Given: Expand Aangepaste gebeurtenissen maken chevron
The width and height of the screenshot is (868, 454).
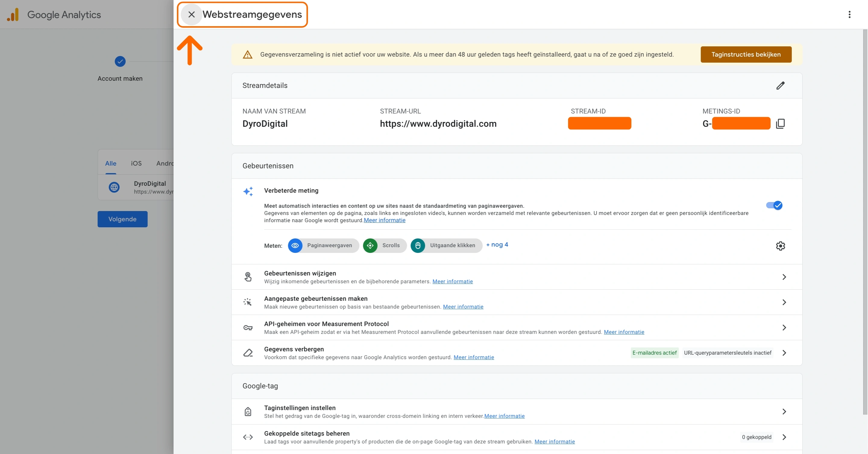Looking at the screenshot, I should click(x=784, y=302).
